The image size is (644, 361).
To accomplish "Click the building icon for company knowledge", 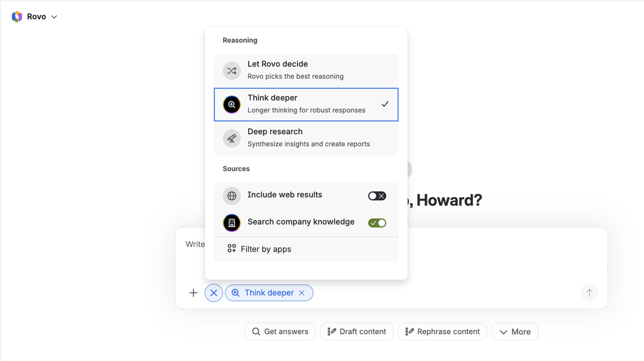I will click(231, 222).
